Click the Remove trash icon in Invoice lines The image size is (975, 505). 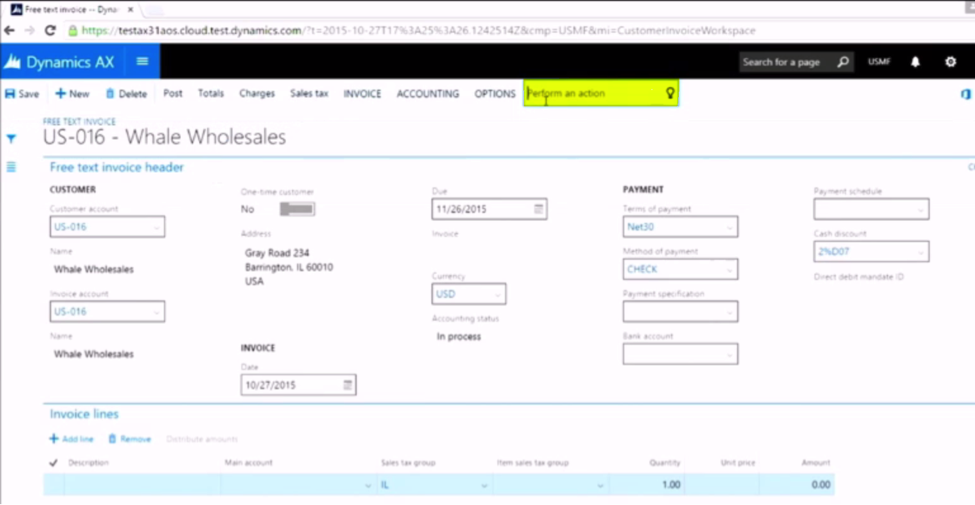[112, 438]
